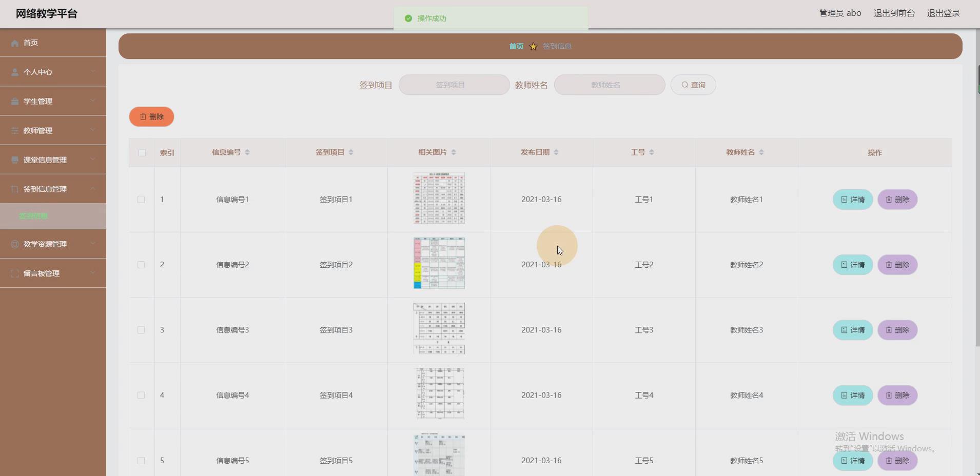
Task: Click the 教学资源管理 gear icon
Action: [14, 244]
